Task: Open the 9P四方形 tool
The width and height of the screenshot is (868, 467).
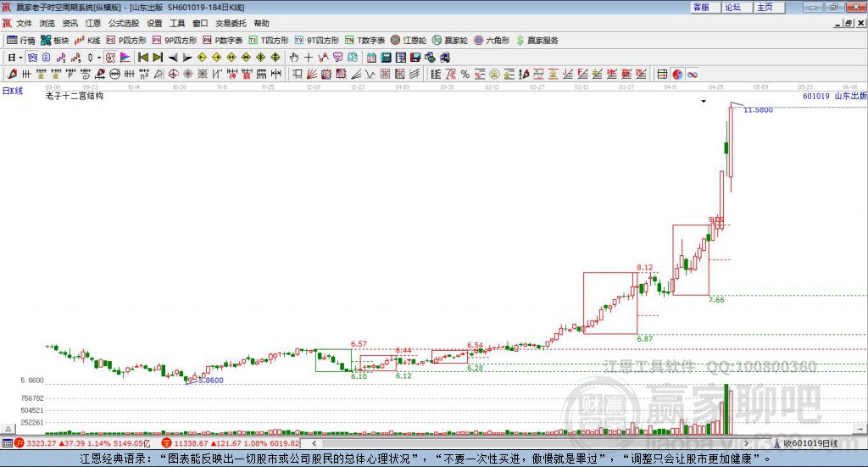Action: pyautogui.click(x=175, y=41)
